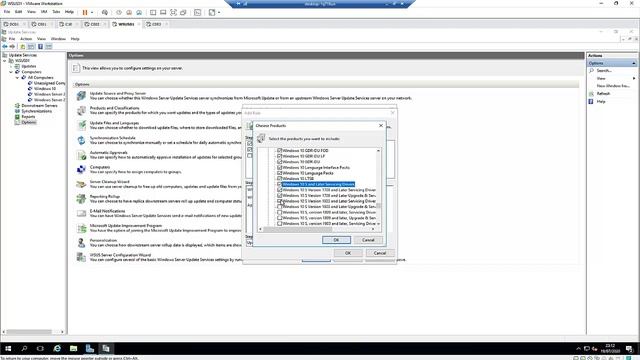Select Synchronizations in the tree

click(36, 111)
